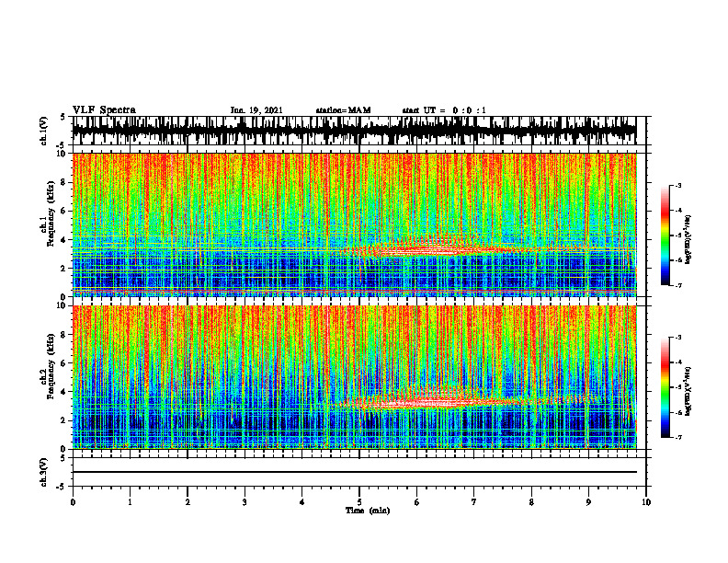The image size is (728, 563).
Task: Click the "10" tick label on time axis
Action: pyautogui.click(x=646, y=502)
